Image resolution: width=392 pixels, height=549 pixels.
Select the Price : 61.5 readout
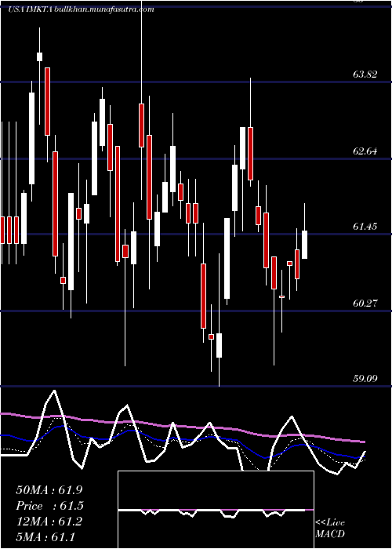(x=49, y=506)
